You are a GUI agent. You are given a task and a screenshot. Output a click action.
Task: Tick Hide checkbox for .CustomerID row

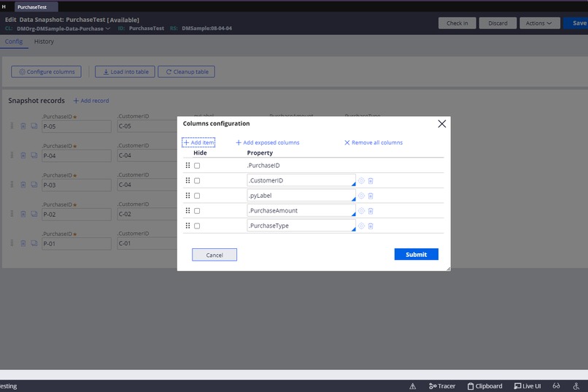pyautogui.click(x=197, y=180)
